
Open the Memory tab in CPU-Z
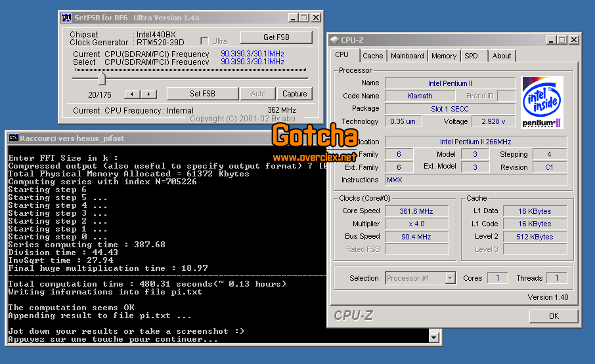coord(443,56)
